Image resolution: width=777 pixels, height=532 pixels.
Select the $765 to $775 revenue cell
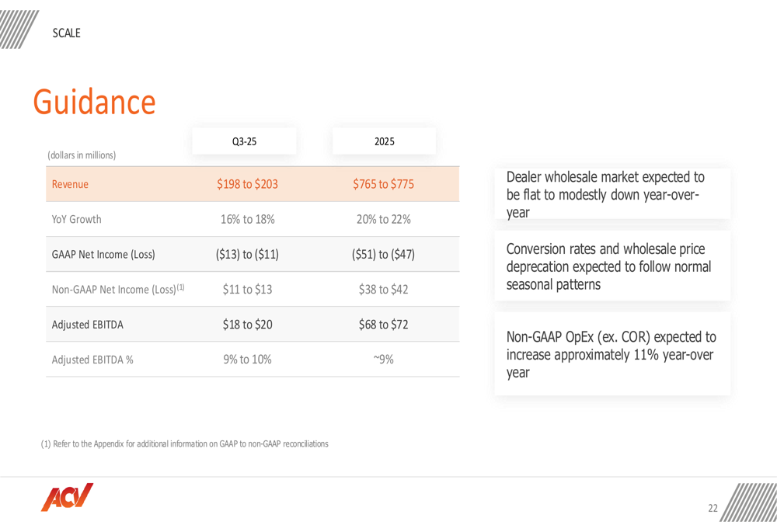pyautogui.click(x=384, y=184)
